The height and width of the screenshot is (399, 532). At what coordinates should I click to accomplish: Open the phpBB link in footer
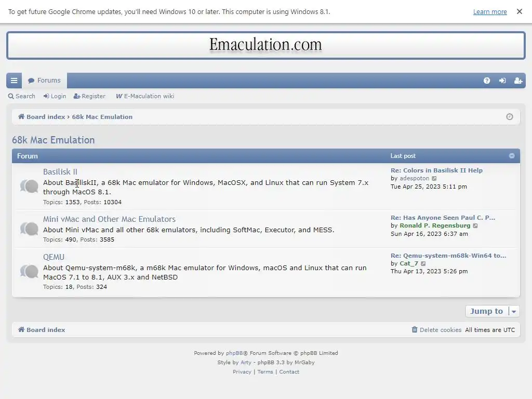point(234,353)
